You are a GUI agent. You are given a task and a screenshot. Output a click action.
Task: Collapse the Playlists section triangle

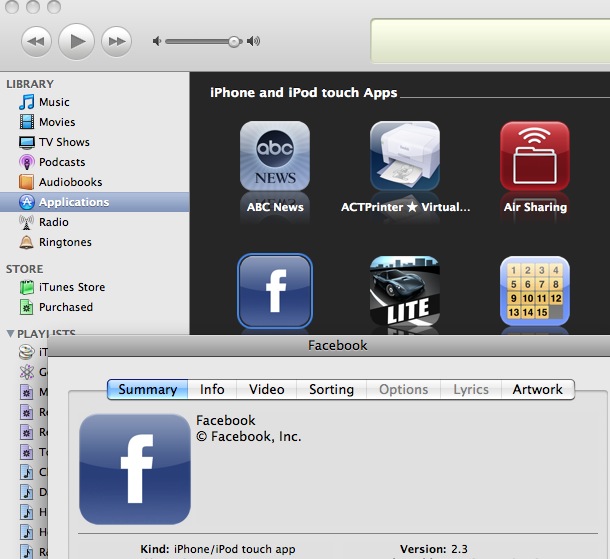point(11,334)
